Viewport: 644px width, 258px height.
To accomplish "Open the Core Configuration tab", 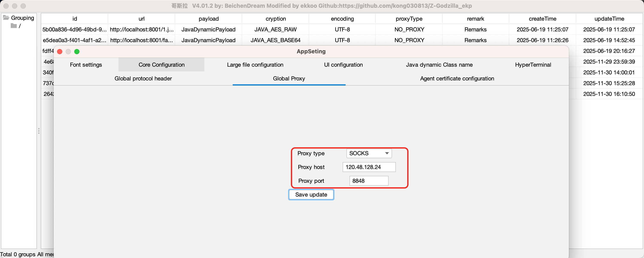I will (161, 65).
